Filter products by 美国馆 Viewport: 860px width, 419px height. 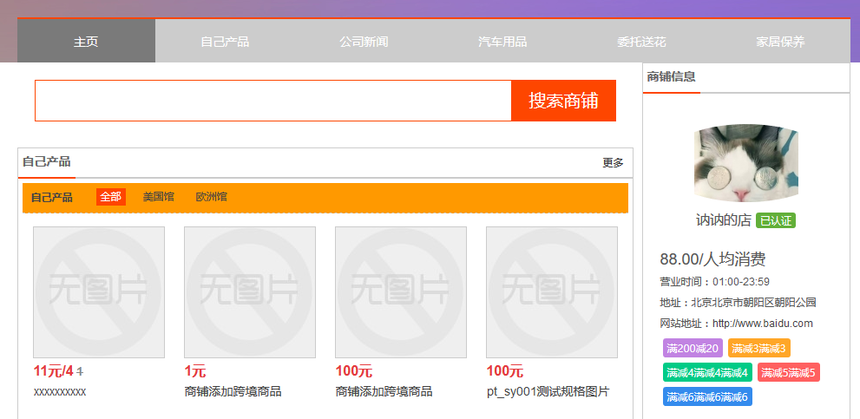158,197
